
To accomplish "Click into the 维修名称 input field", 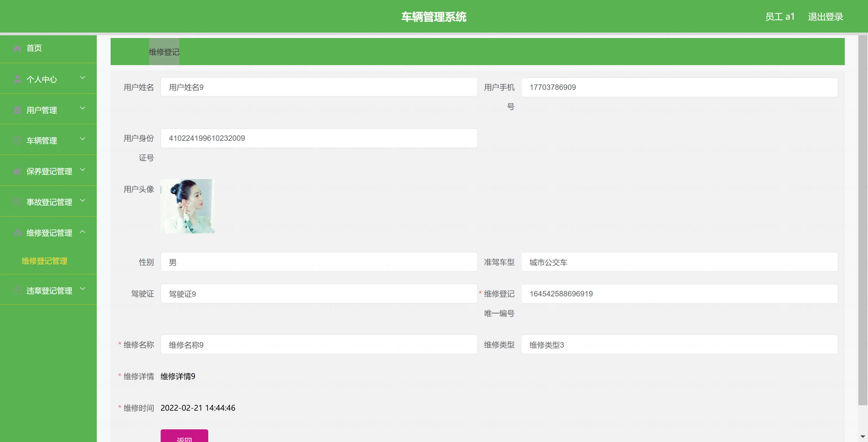I will [319, 345].
